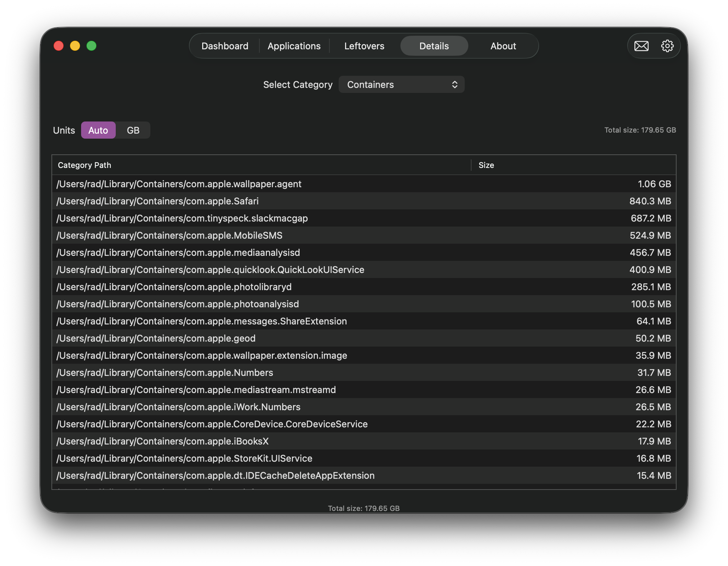Click the Select Category label

tap(298, 85)
